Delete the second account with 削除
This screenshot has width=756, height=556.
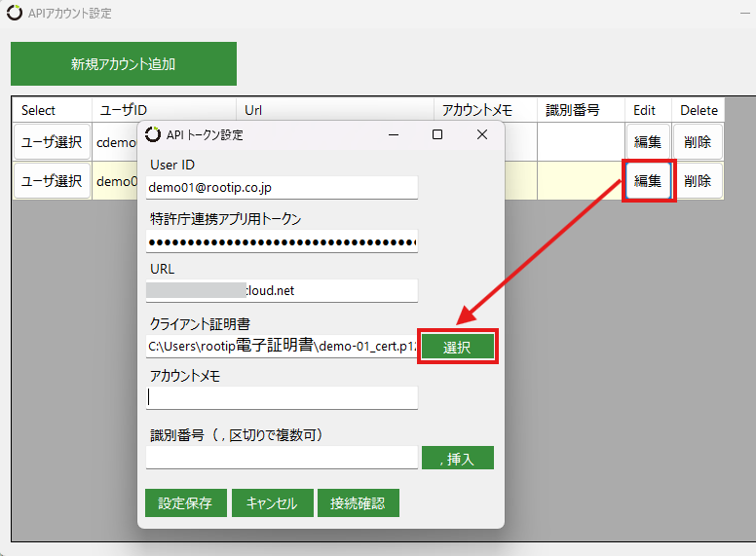[x=698, y=180]
